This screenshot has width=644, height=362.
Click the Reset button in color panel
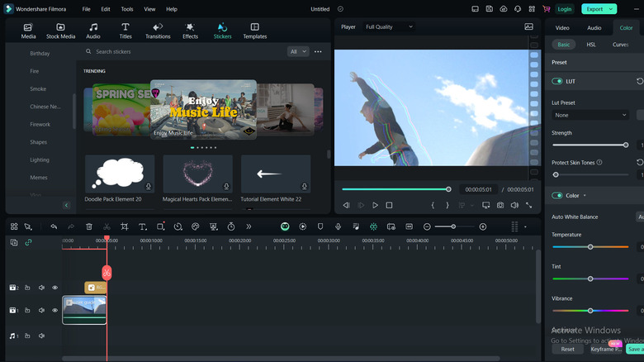(x=567, y=349)
